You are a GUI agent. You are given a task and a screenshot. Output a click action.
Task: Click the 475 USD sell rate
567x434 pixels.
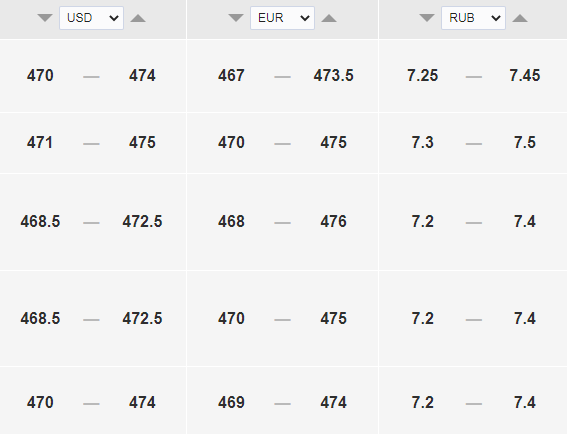pos(142,142)
